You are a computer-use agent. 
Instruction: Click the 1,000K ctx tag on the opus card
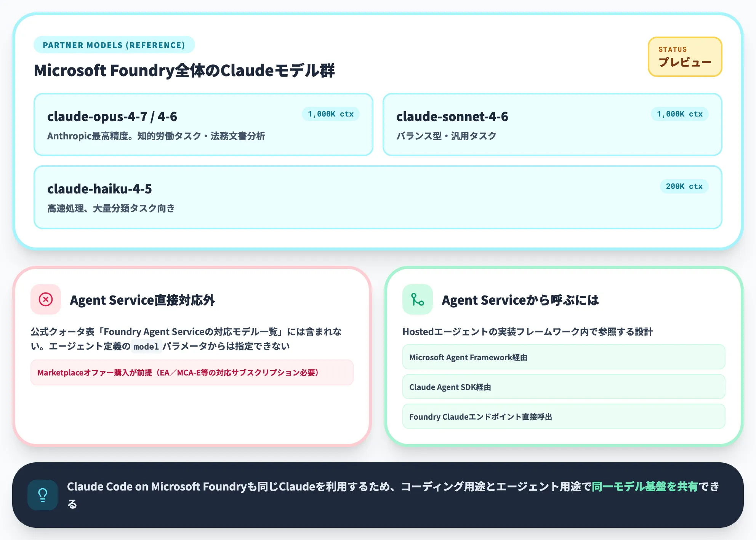point(330,114)
